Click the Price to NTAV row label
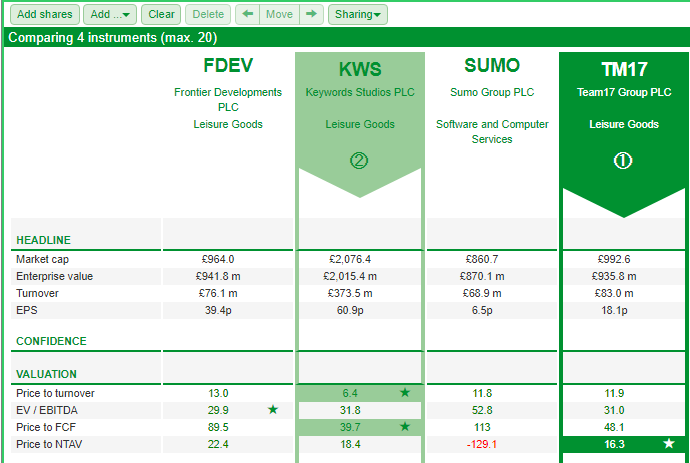Image resolution: width=690 pixels, height=463 pixels. (x=49, y=444)
